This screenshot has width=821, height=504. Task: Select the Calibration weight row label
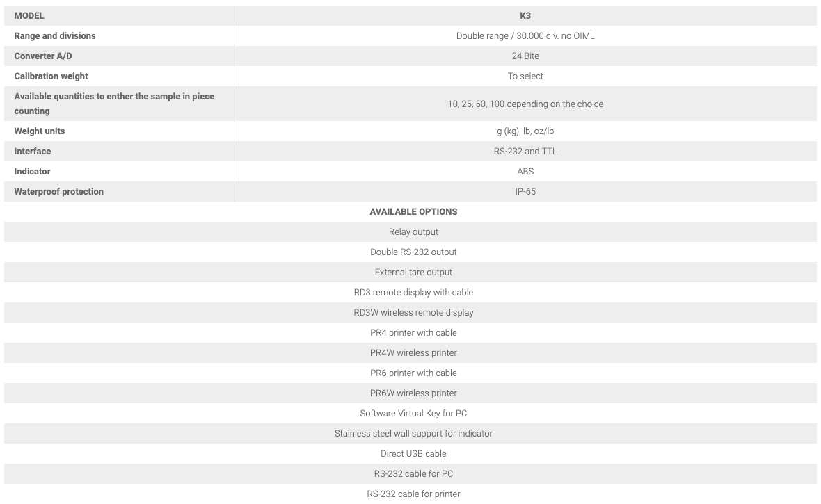(51, 76)
